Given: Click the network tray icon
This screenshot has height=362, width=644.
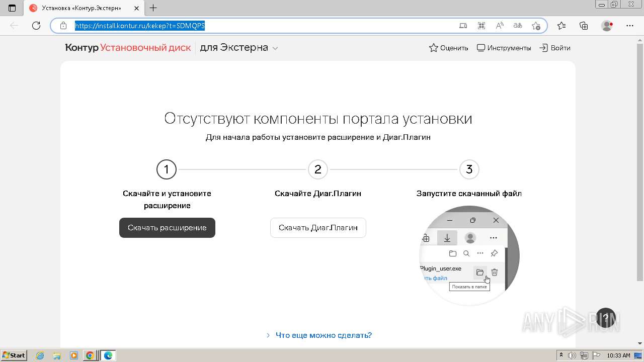Looking at the screenshot, I should tap(584, 355).
